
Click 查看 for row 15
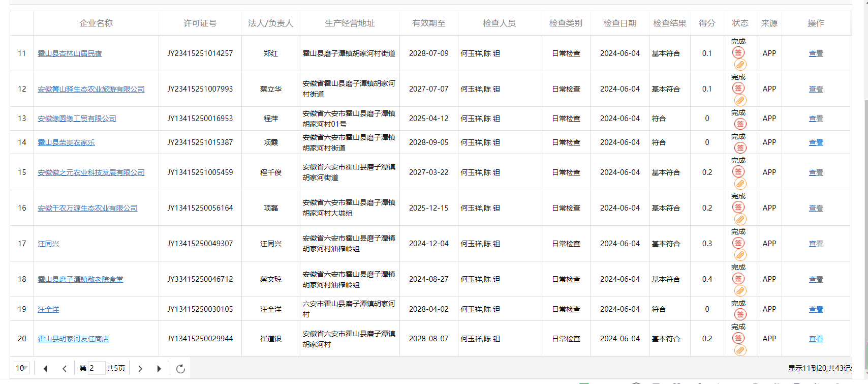tap(816, 172)
